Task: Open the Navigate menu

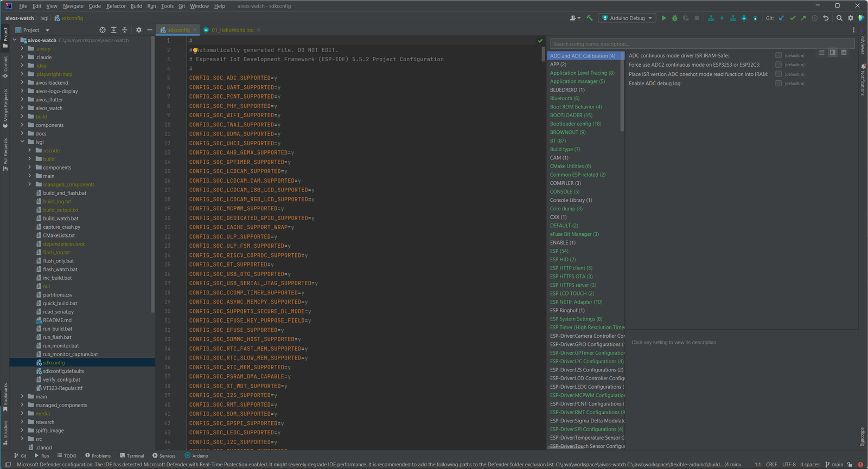Action: (73, 6)
